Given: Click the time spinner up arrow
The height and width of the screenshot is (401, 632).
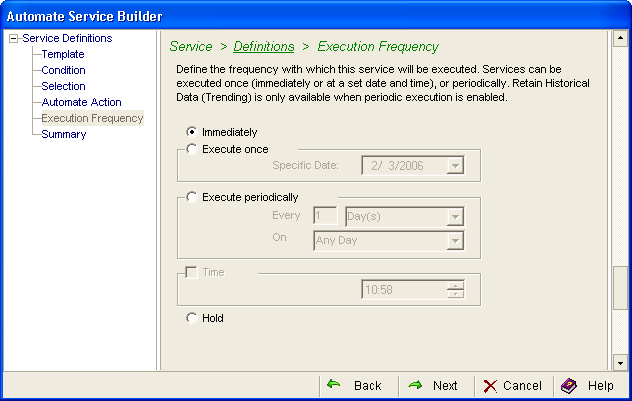Looking at the screenshot, I should pos(455,286).
